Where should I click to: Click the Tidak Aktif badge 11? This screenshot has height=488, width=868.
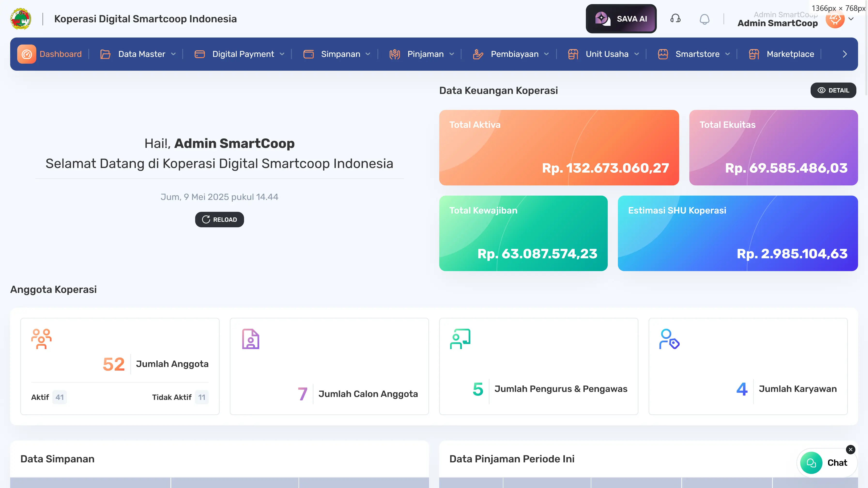point(202,397)
